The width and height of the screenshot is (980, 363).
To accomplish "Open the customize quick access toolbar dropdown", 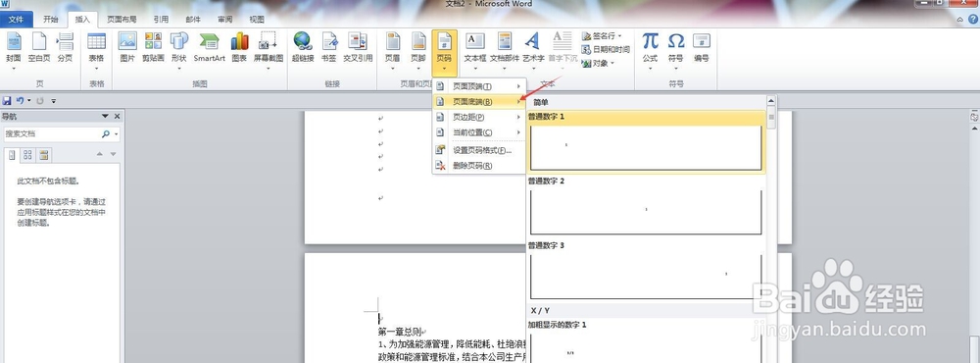I will [x=54, y=101].
